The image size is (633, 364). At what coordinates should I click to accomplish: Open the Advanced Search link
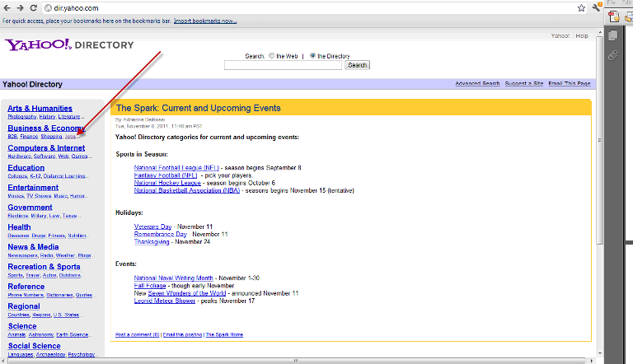477,84
